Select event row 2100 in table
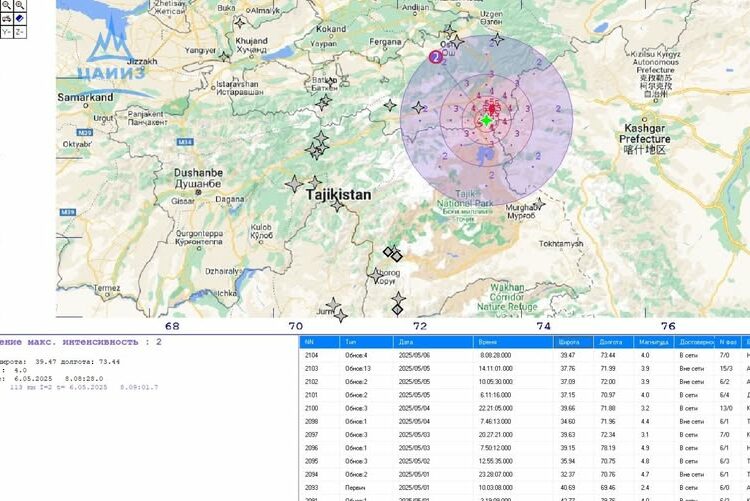This screenshot has width=750, height=501. [500, 407]
